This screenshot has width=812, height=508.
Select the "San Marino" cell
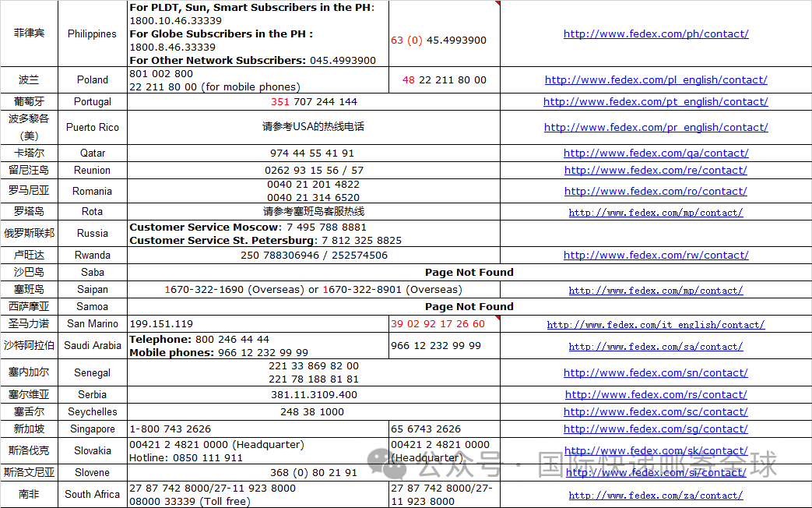pos(92,323)
